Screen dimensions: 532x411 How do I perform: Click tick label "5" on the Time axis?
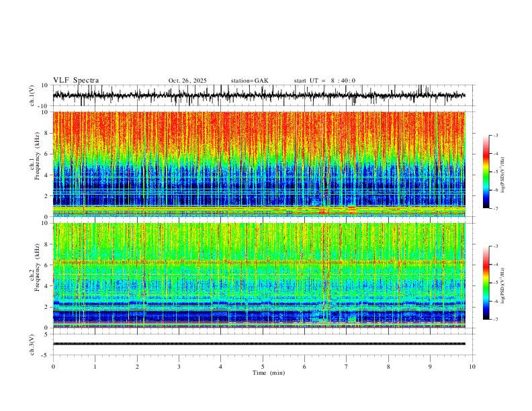263,367
